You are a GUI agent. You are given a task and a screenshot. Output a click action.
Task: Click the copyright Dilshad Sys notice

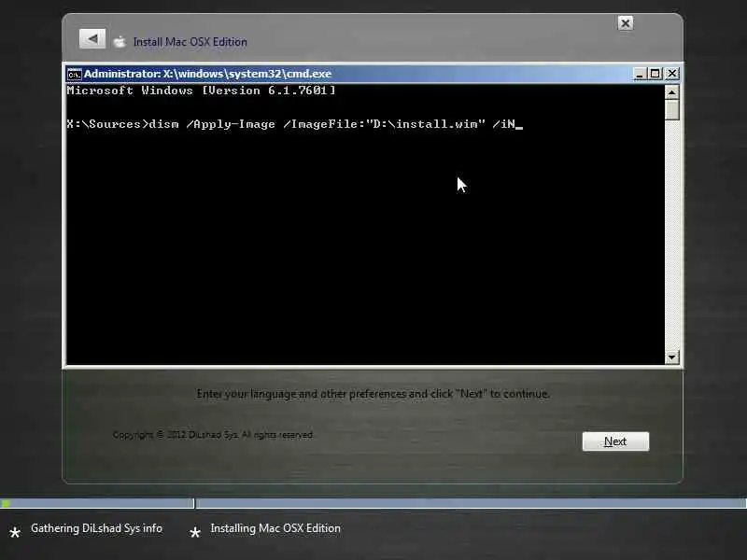tap(213, 434)
